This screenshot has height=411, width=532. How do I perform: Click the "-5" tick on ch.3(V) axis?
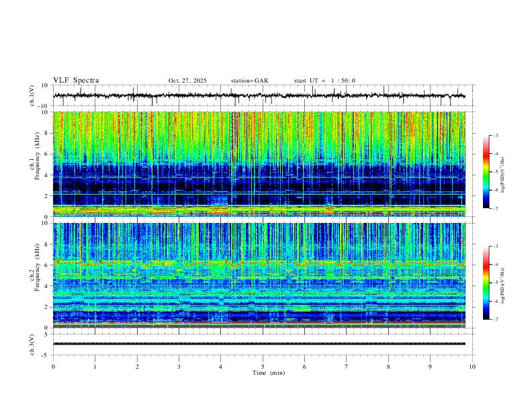[x=46, y=355]
